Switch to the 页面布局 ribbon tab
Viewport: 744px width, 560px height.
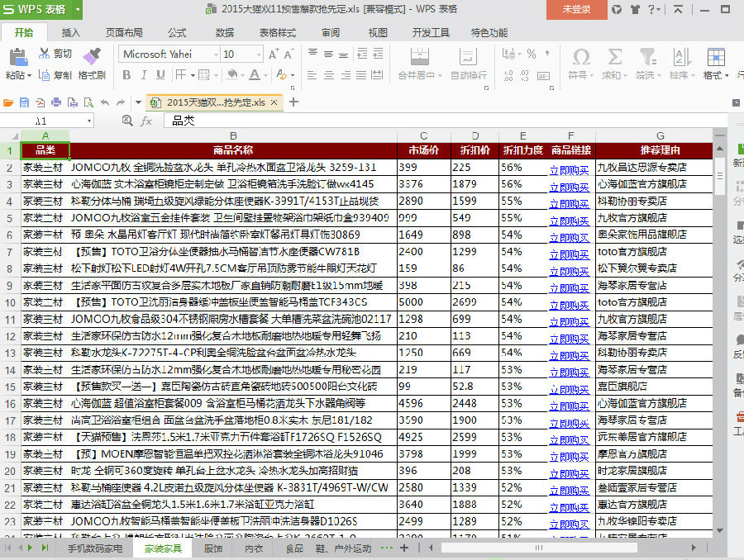(x=124, y=33)
